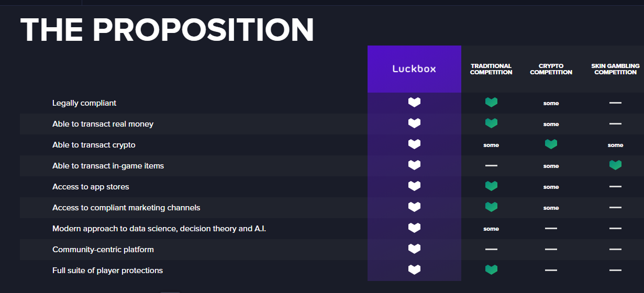Click green heart for Skin Gambling in-game items
Screen dimensions: 644x293
[x=615, y=165]
